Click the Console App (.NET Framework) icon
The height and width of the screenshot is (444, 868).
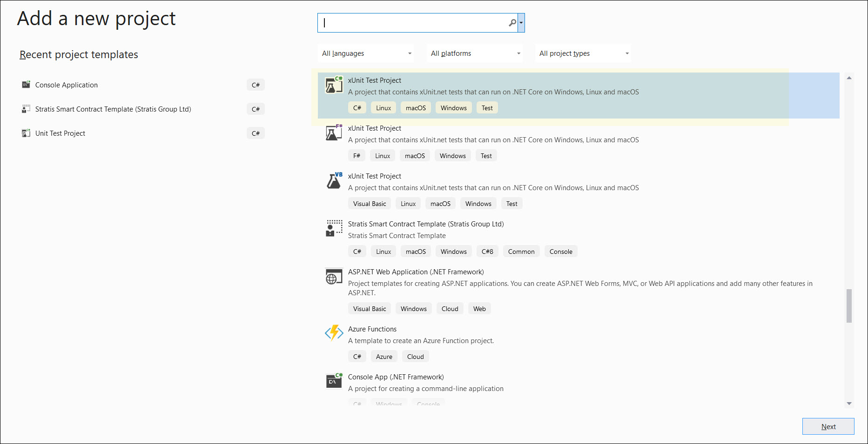(x=334, y=381)
